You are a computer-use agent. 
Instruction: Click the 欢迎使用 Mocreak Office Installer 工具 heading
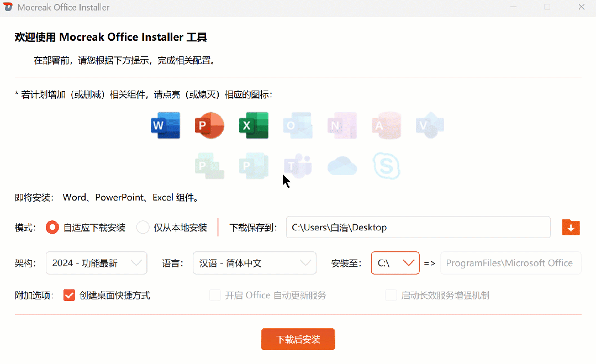(111, 37)
